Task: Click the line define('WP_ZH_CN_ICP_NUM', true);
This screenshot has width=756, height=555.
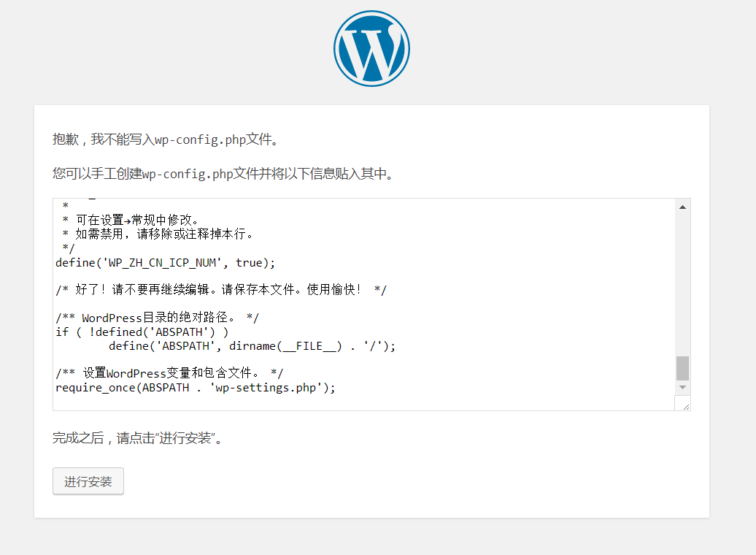Action: pos(165,263)
